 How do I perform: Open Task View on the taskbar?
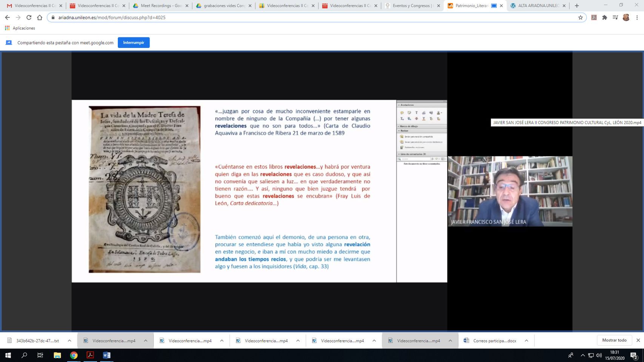[40, 355]
